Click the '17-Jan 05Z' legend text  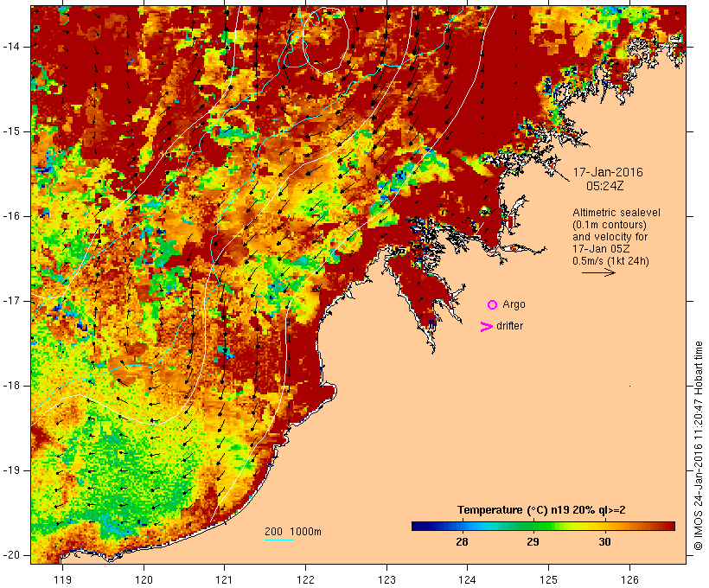(601, 249)
